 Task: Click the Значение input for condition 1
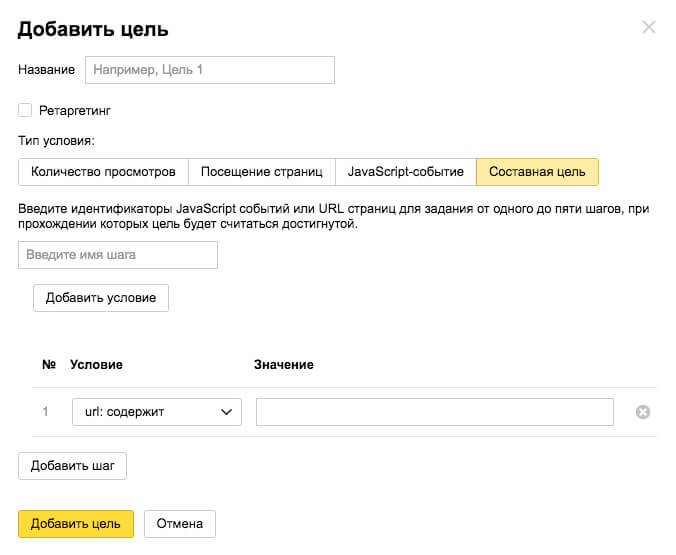click(x=435, y=412)
